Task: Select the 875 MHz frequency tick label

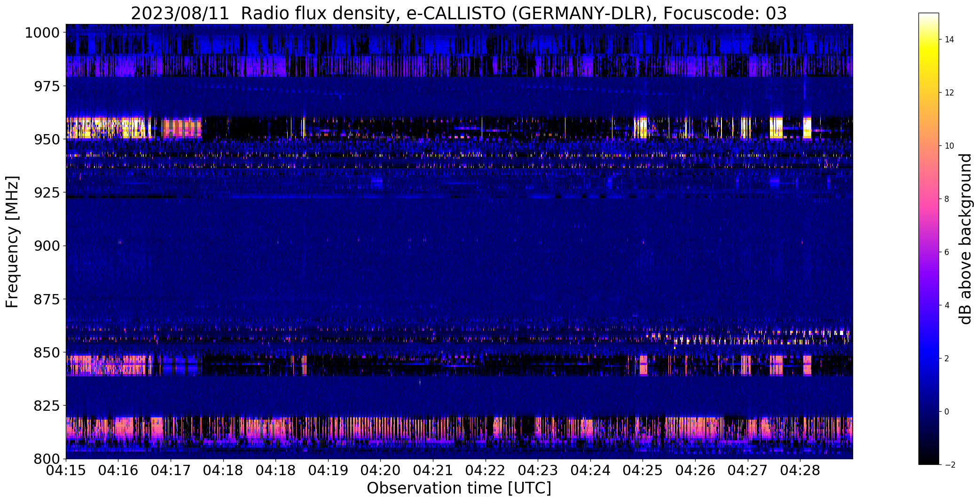Action: pyautogui.click(x=47, y=299)
